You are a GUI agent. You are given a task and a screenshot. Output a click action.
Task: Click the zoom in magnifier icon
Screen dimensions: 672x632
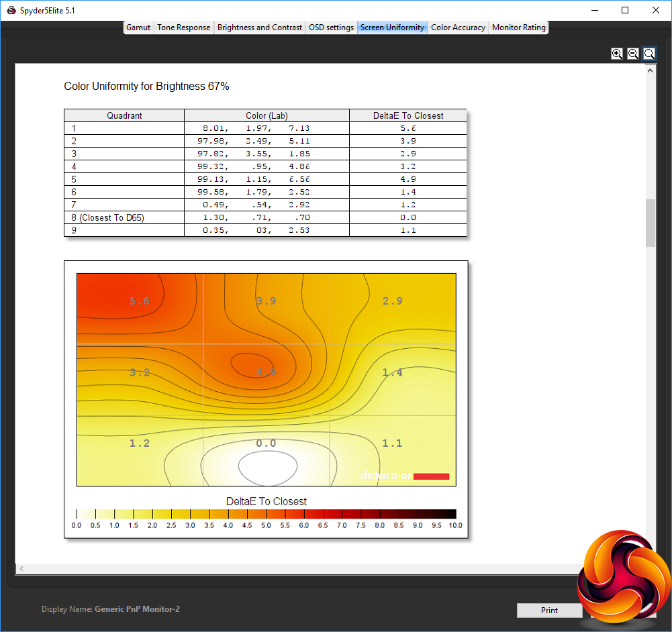pos(617,54)
